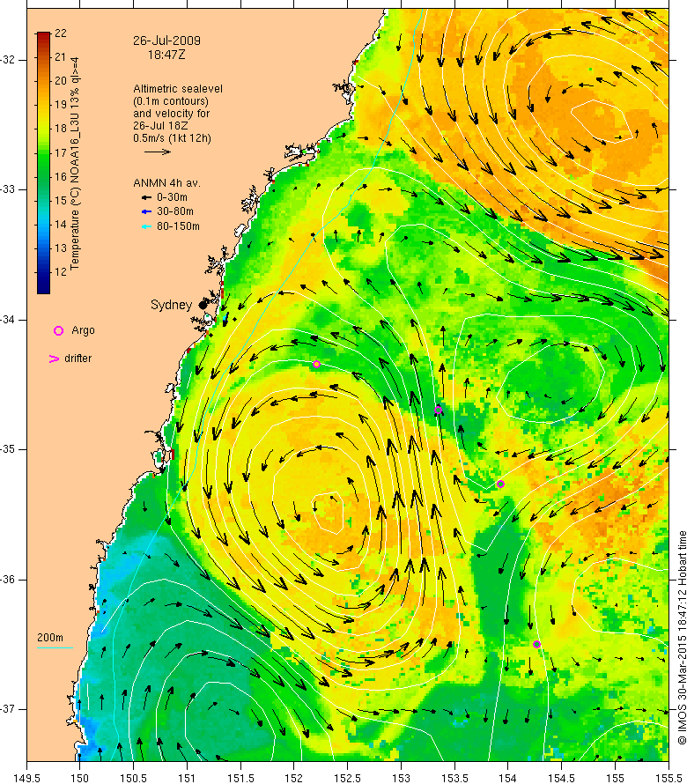
Task: Click the 152.5 longitude axis label
Action: 348,778
